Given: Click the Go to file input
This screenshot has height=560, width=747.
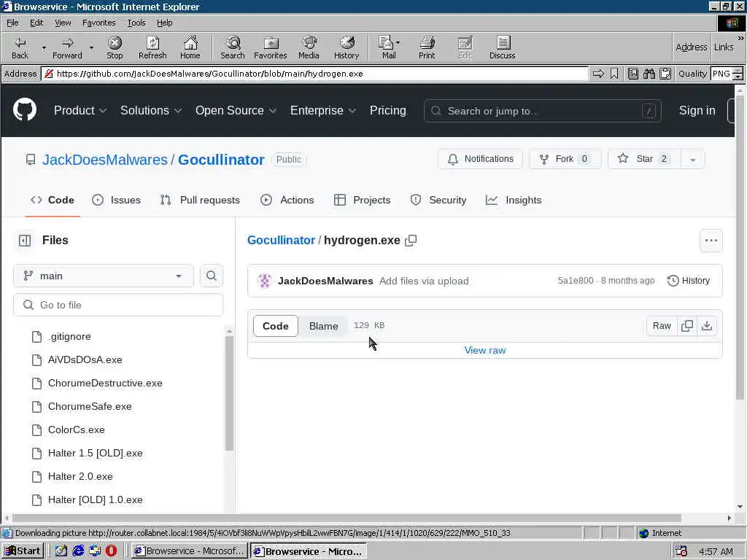Looking at the screenshot, I should point(118,305).
